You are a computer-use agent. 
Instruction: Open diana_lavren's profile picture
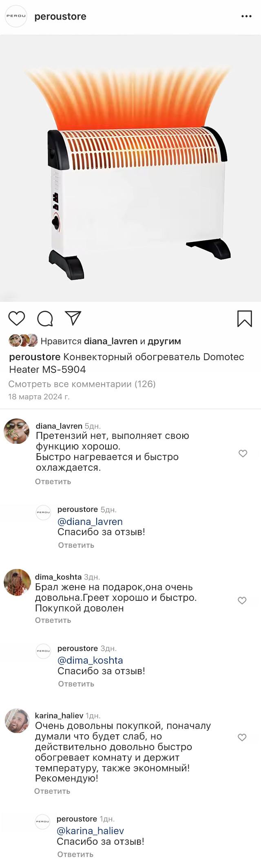[17, 431]
